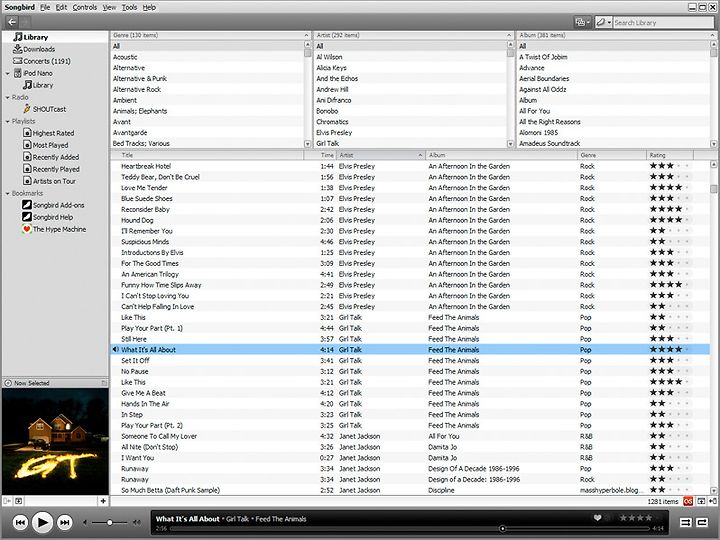The image size is (720, 540).
Task: Sort tracks by Album column header
Action: point(501,155)
